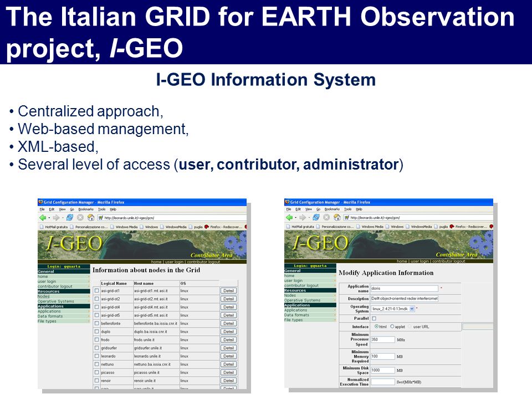Click Back arrow in the Modify Application Firefox window

[x=289, y=217]
